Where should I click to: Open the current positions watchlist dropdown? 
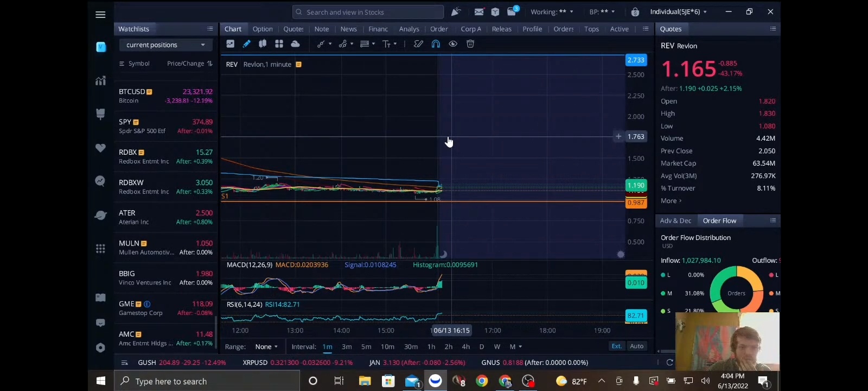[165, 45]
